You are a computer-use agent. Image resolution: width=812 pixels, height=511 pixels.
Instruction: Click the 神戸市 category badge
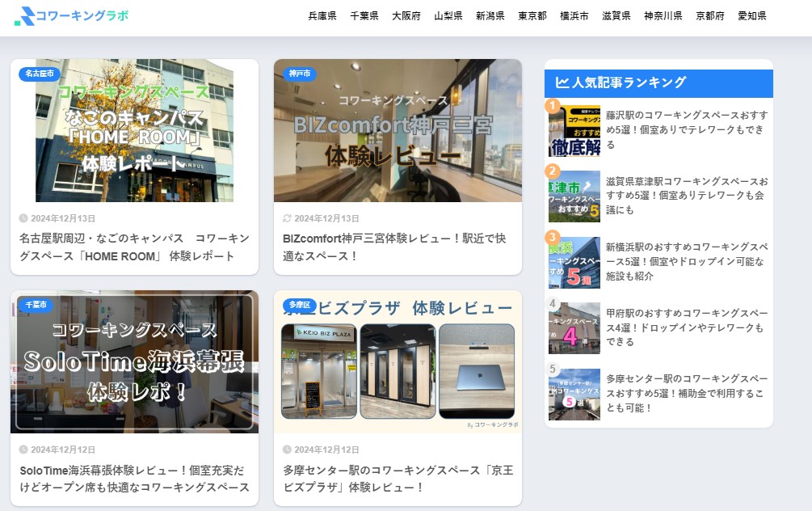coord(300,74)
